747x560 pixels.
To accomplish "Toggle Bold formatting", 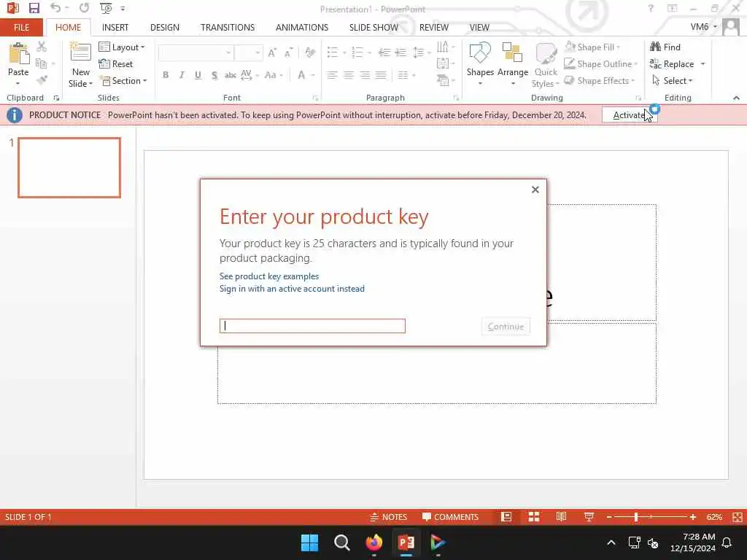I will coord(166,75).
